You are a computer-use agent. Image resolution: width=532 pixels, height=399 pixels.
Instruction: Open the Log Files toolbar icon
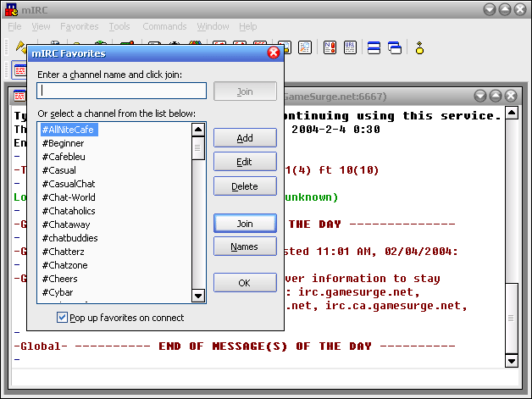[305, 47]
